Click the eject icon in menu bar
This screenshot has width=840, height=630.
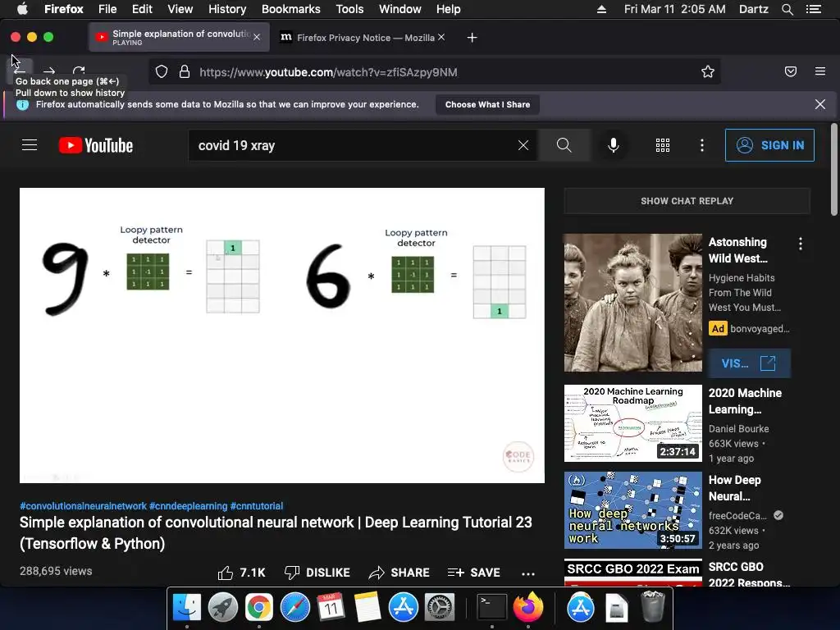tap(601, 9)
